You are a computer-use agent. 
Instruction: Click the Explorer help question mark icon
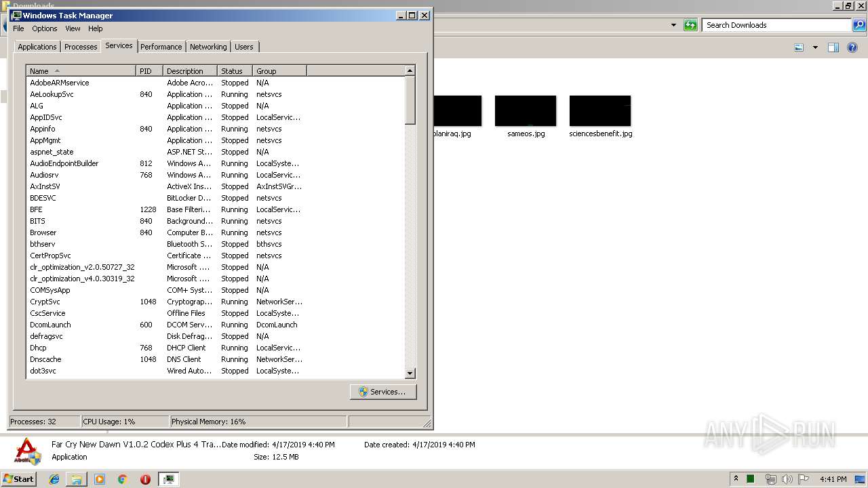(x=853, y=47)
